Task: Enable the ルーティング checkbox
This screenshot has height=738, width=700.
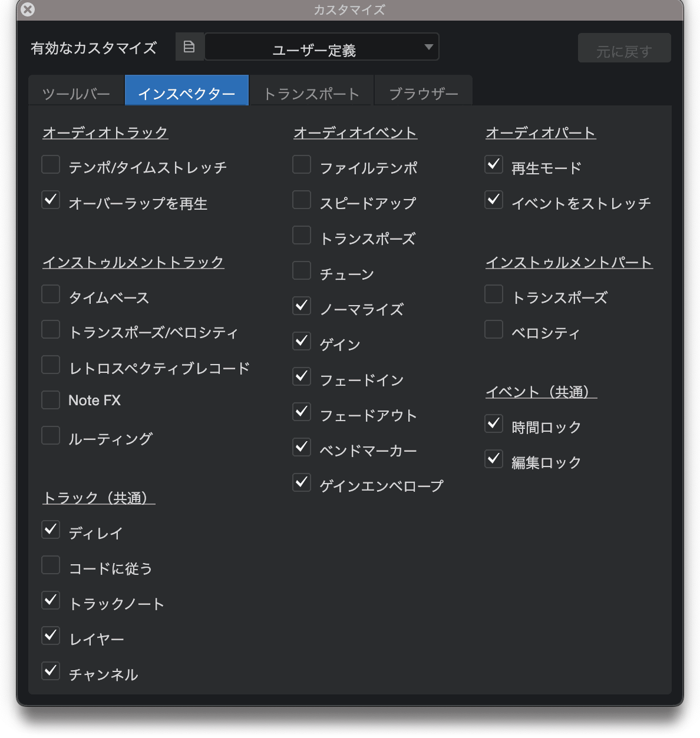Action: 51,436
